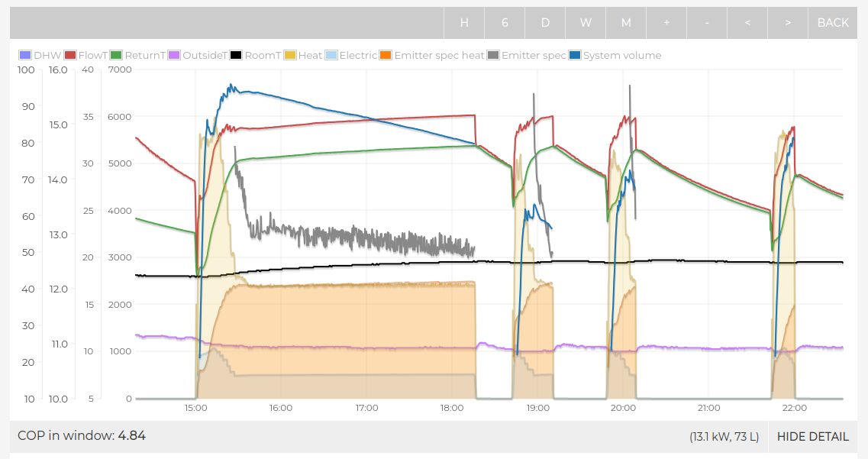Select the 6 hour view button
The width and height of the screenshot is (868, 459).
[505, 23]
